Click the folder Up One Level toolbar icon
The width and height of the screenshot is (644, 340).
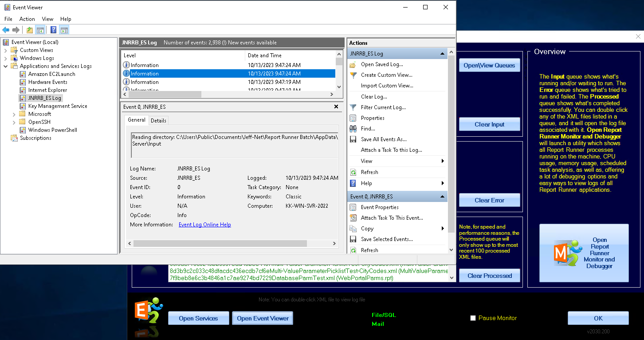(x=30, y=30)
